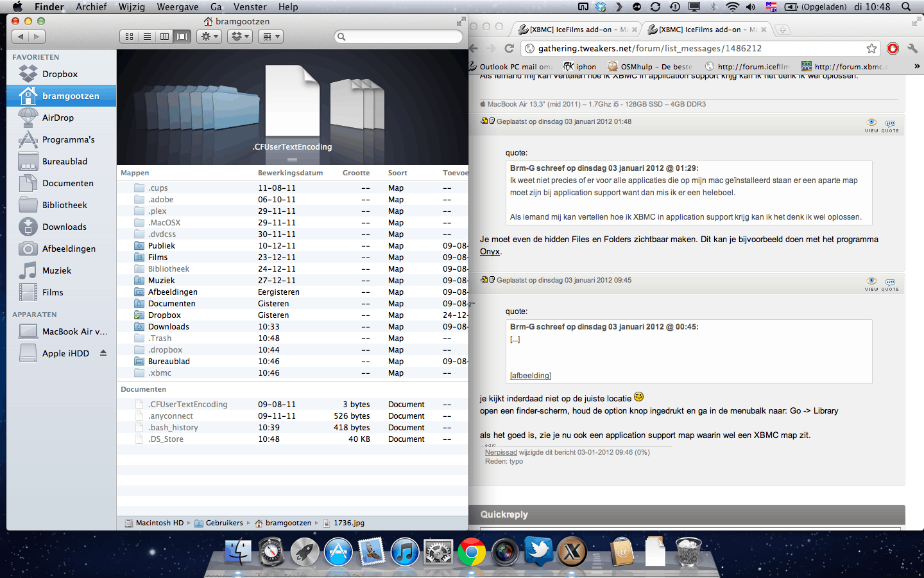Open a new Chrome tab
The image size is (924, 578).
coord(782,30)
